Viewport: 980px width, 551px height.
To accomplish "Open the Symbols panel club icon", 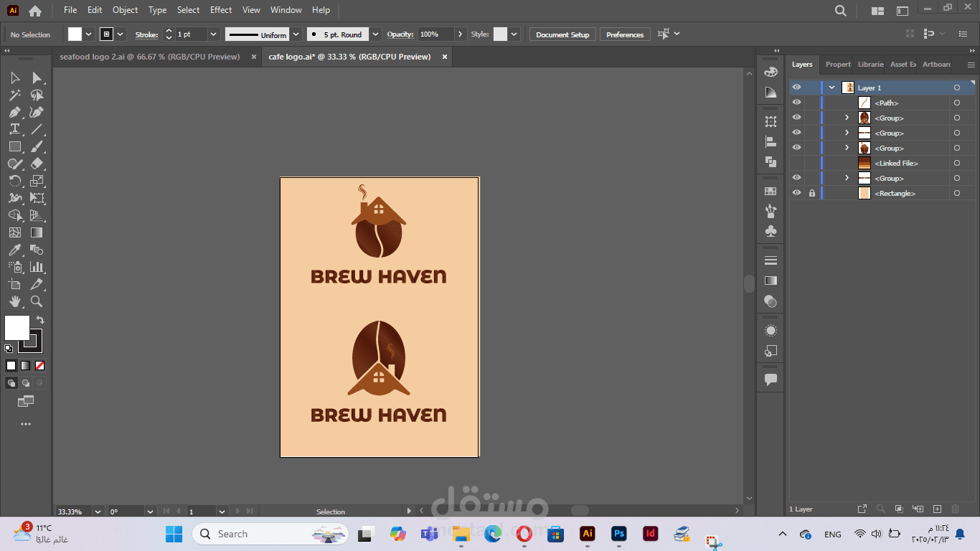I will click(x=771, y=231).
